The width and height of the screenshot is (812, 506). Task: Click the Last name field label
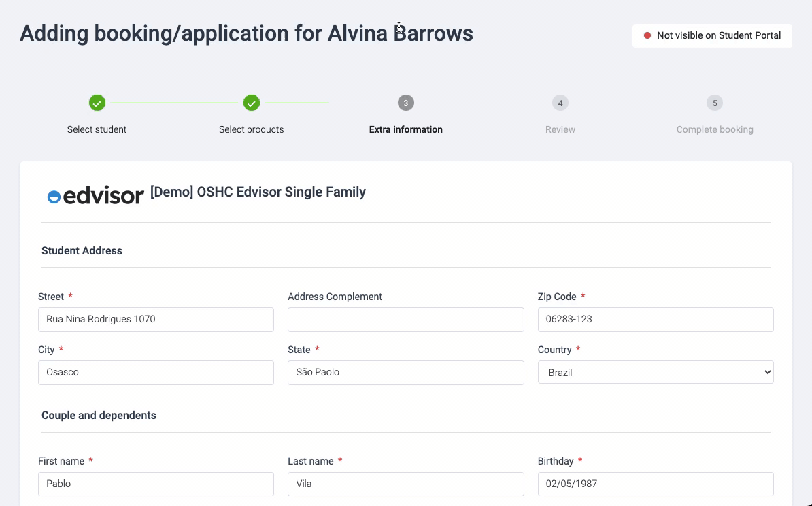[311, 462]
